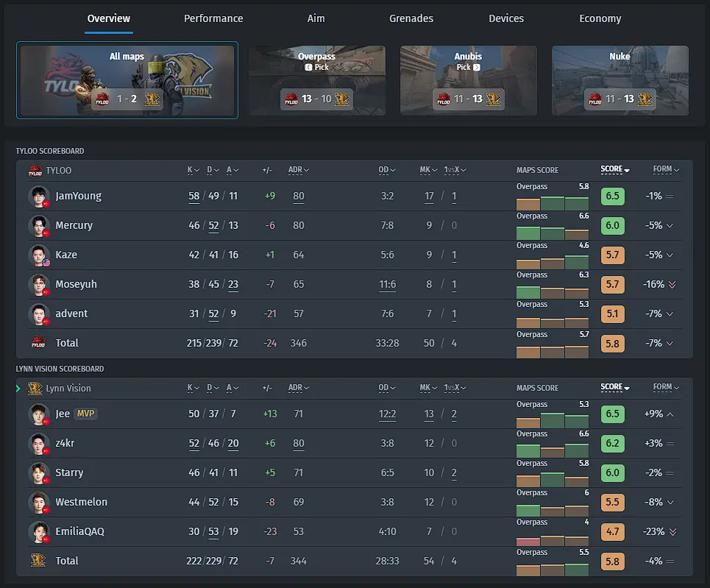Screen dimensions: 710x588
Task: Click Starry's +5 plus-minus value
Action: tap(270, 473)
